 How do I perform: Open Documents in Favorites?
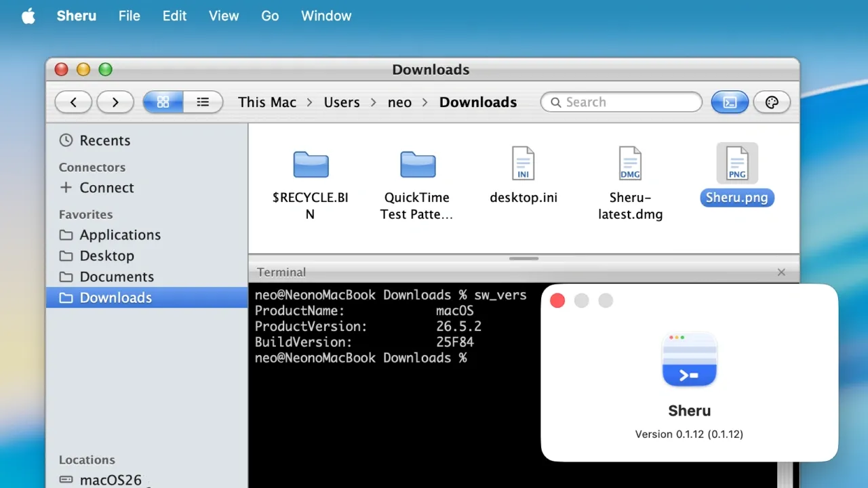coord(146,277)
